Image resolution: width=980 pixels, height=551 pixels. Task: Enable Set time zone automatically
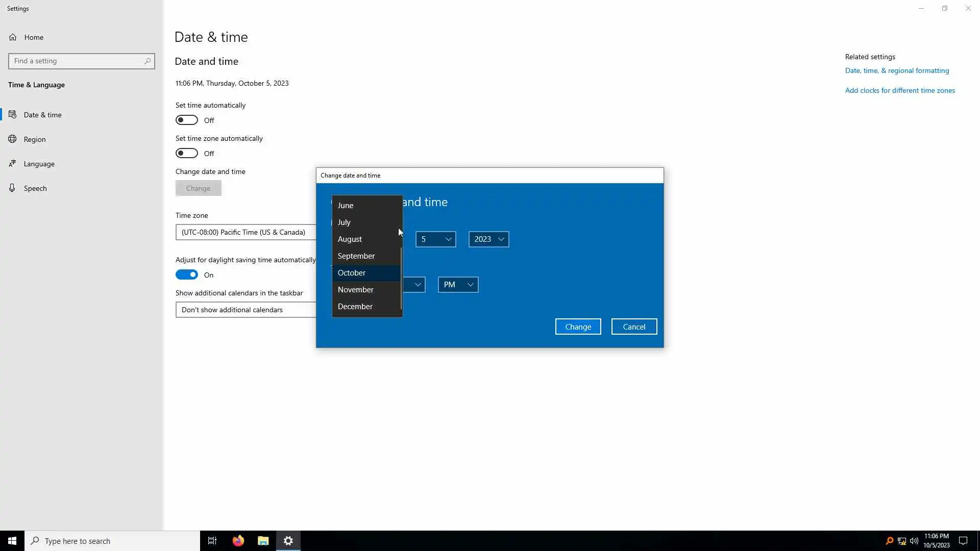click(x=187, y=154)
